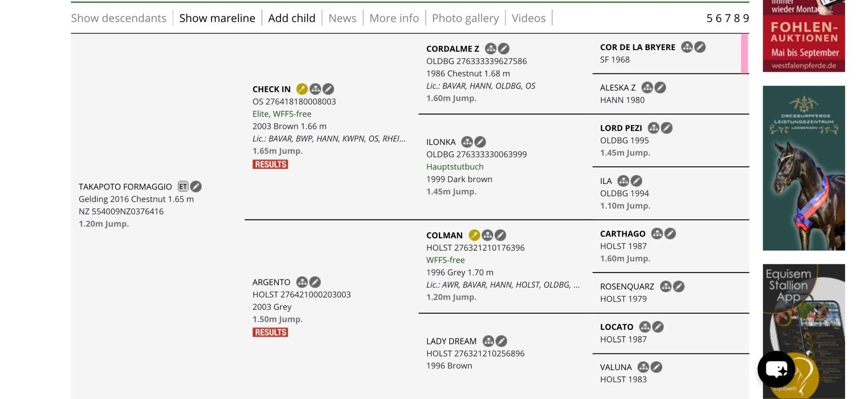
Task: Edit Lady Dream with the pencil icon
Action: point(501,341)
